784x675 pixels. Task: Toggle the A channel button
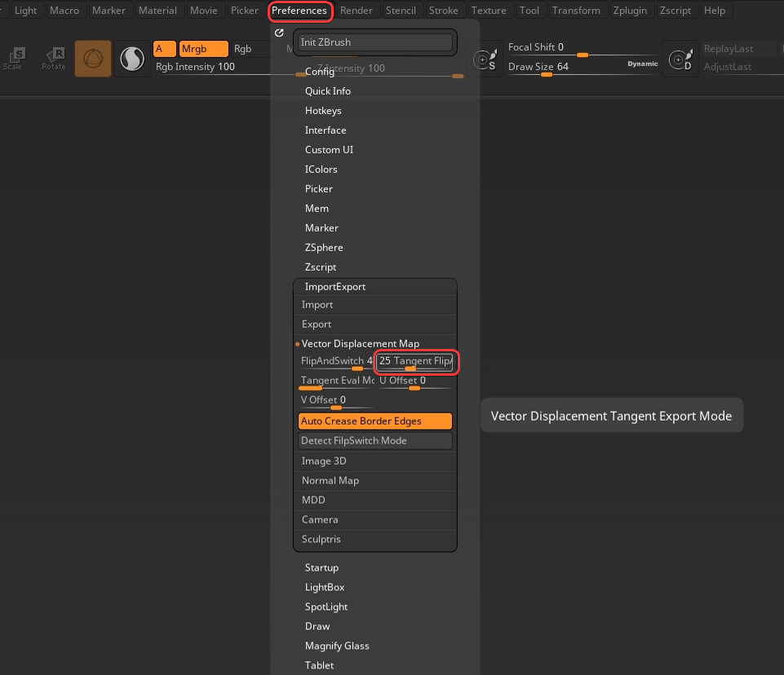pyautogui.click(x=165, y=49)
